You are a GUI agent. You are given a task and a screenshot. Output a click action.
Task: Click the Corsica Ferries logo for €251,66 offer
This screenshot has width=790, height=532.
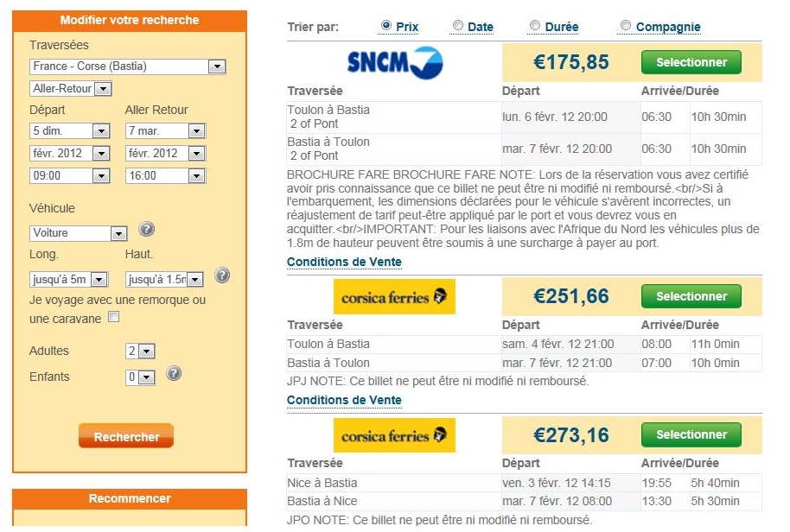(x=394, y=297)
